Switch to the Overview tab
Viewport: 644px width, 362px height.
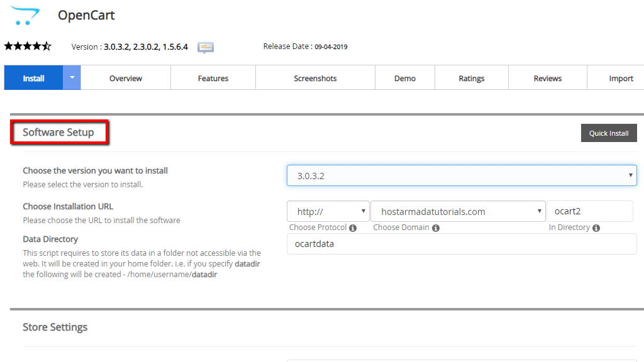[125, 77]
